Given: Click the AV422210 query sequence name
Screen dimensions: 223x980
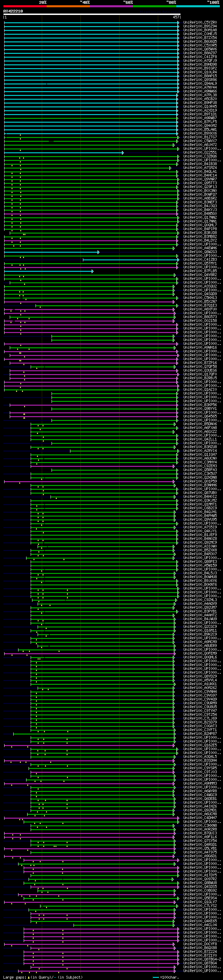Looking at the screenshot, I should [13, 11].
